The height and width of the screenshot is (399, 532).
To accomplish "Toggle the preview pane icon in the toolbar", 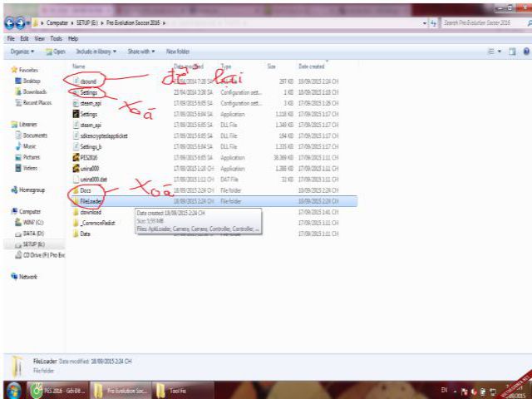I will (512, 52).
